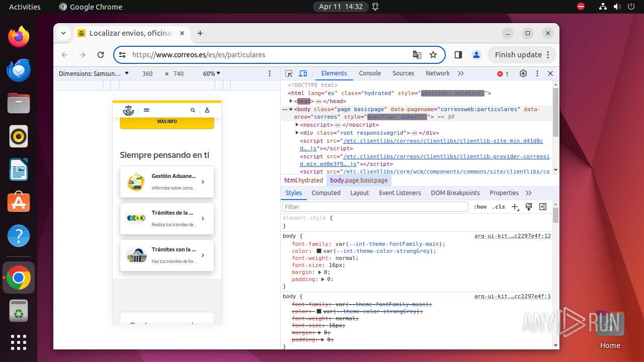Open the zoom 60% dropdown

click(x=212, y=73)
